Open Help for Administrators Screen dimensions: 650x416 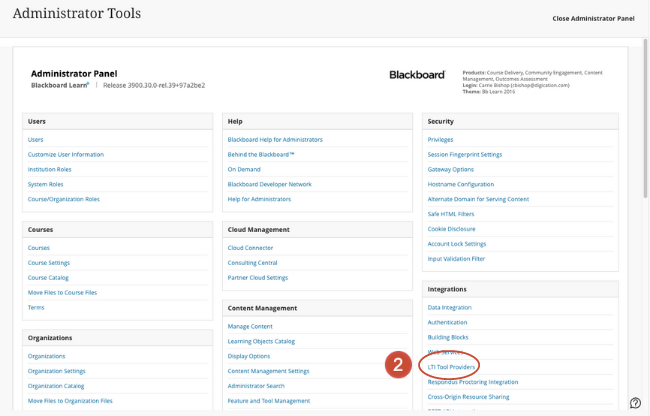pyautogui.click(x=259, y=199)
